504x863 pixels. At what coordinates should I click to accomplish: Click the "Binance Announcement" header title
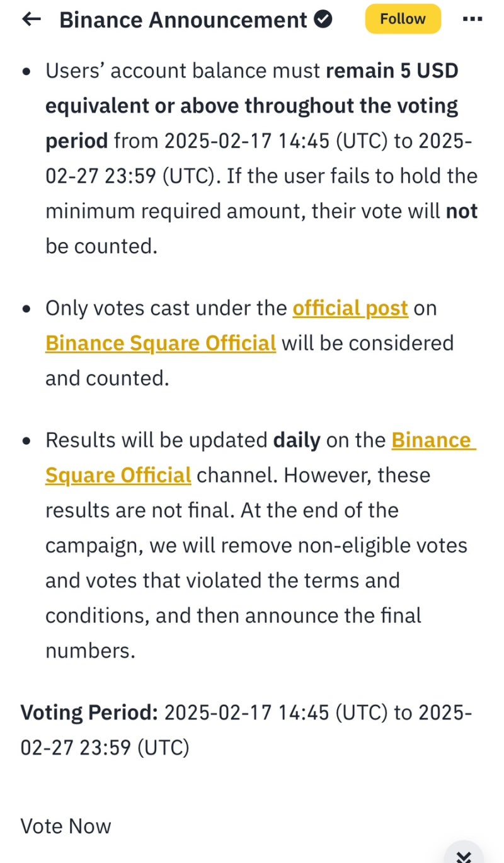click(183, 20)
